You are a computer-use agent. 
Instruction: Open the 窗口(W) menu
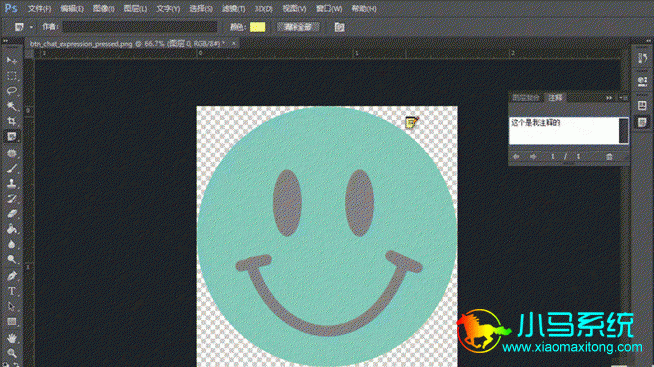329,8
